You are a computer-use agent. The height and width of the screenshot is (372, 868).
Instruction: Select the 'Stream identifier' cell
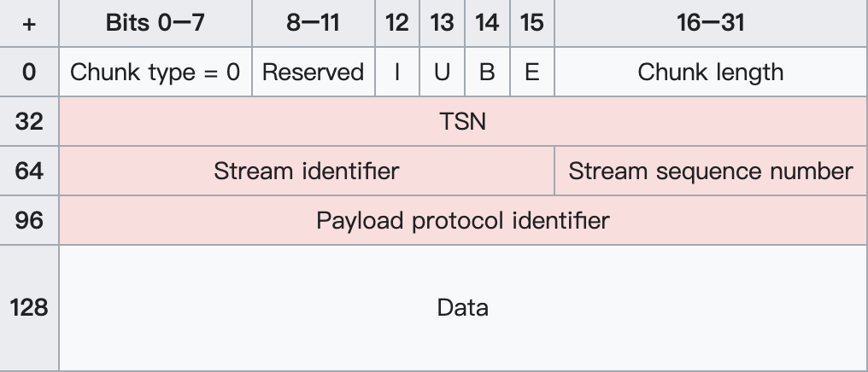306,171
